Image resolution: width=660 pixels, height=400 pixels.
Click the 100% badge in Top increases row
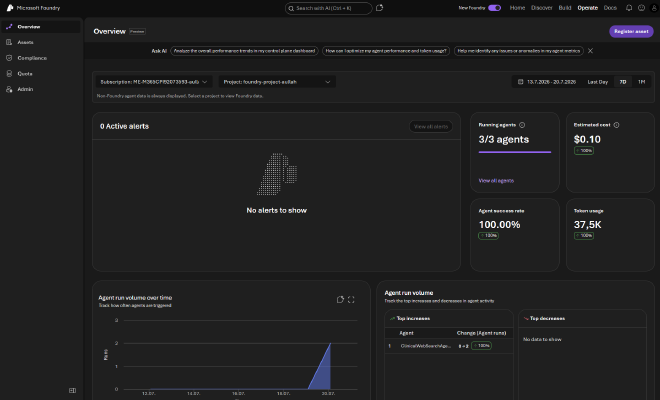tap(481, 346)
